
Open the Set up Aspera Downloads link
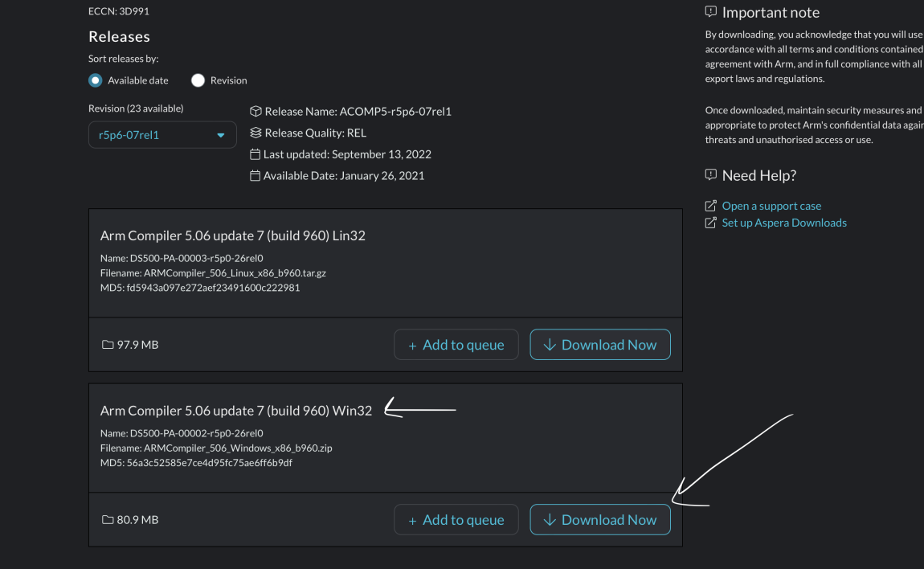(784, 223)
